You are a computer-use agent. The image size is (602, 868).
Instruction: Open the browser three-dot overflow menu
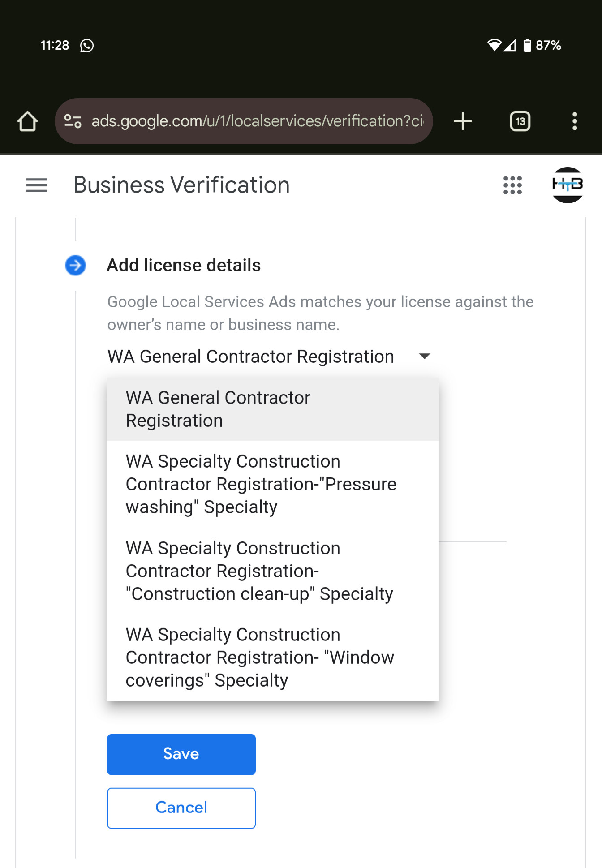pos(575,121)
